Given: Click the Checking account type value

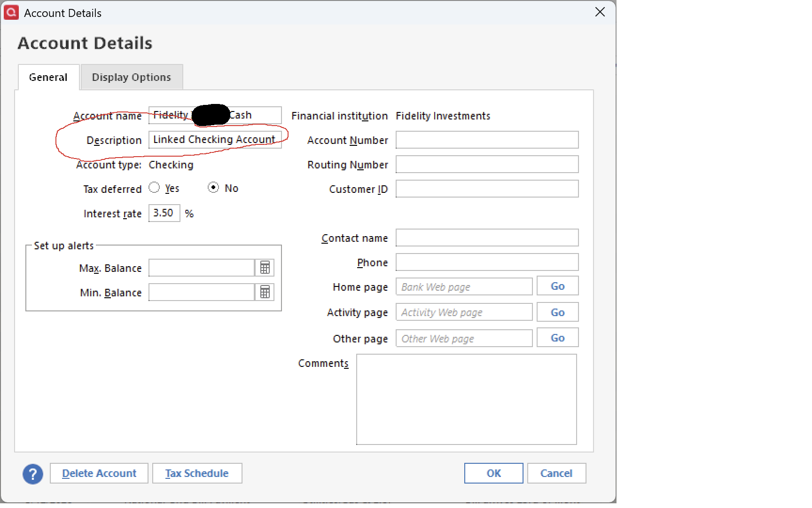Looking at the screenshot, I should click(171, 165).
